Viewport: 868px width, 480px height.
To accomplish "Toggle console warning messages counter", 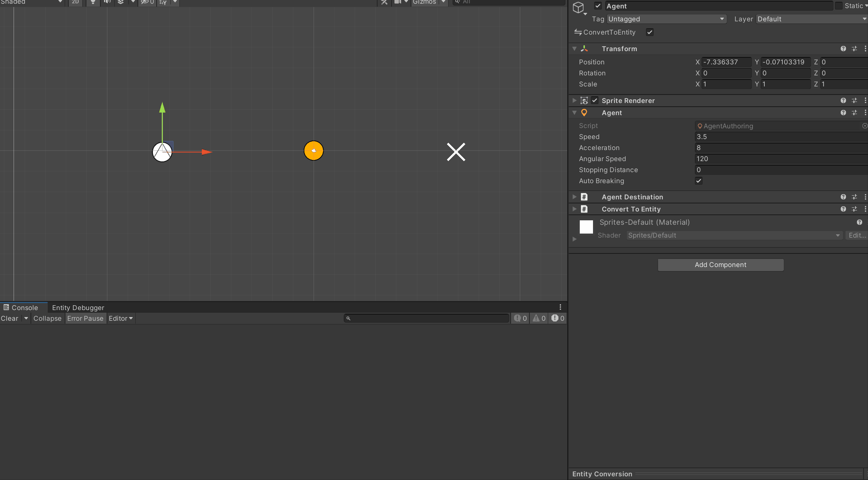I will [x=539, y=318].
